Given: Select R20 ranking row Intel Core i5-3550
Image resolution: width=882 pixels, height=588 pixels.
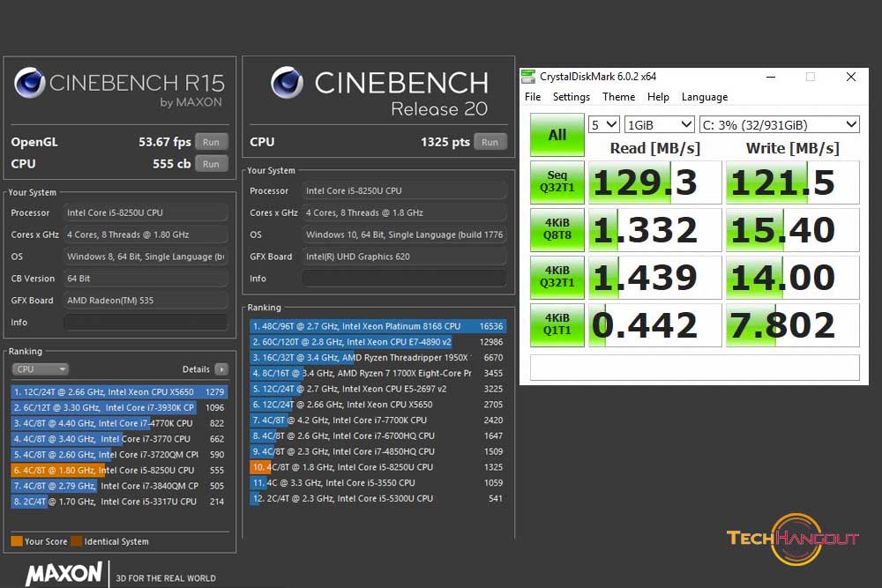Looking at the screenshot, I should pos(378,483).
